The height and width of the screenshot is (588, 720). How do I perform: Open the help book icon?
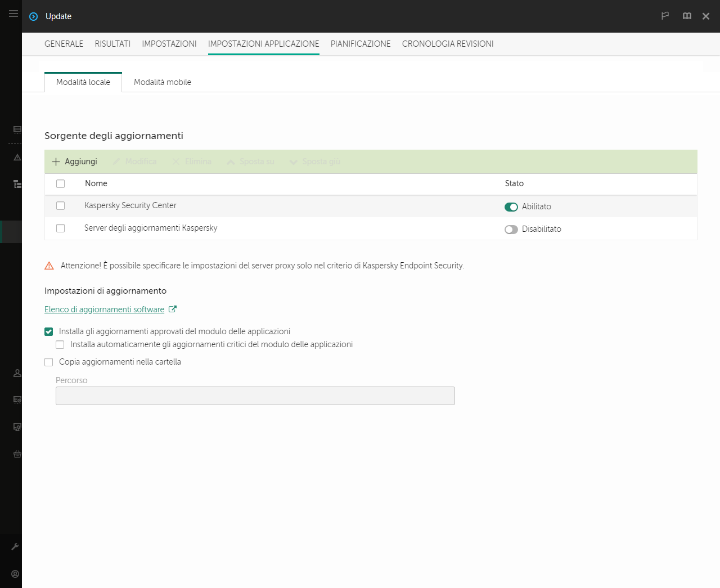pyautogui.click(x=687, y=16)
